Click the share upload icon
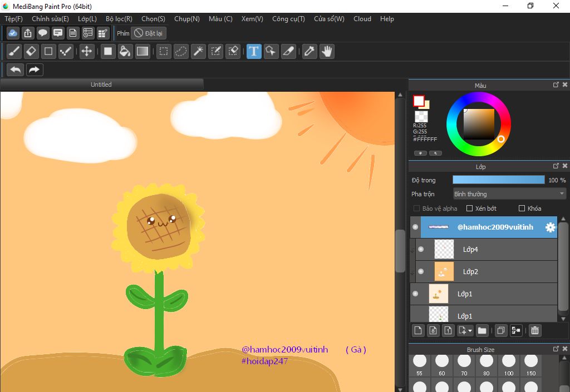Image resolution: width=570 pixels, height=392 pixels. tap(28, 33)
